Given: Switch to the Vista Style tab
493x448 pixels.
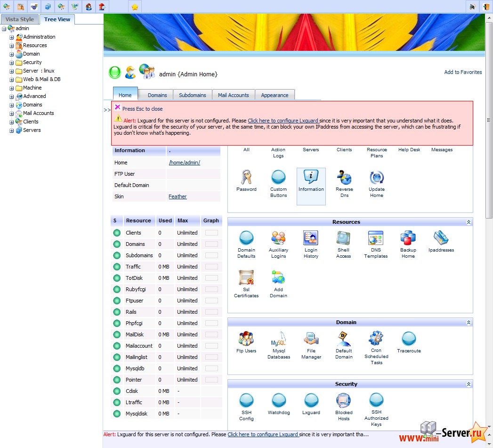Looking at the screenshot, I should 20,19.
